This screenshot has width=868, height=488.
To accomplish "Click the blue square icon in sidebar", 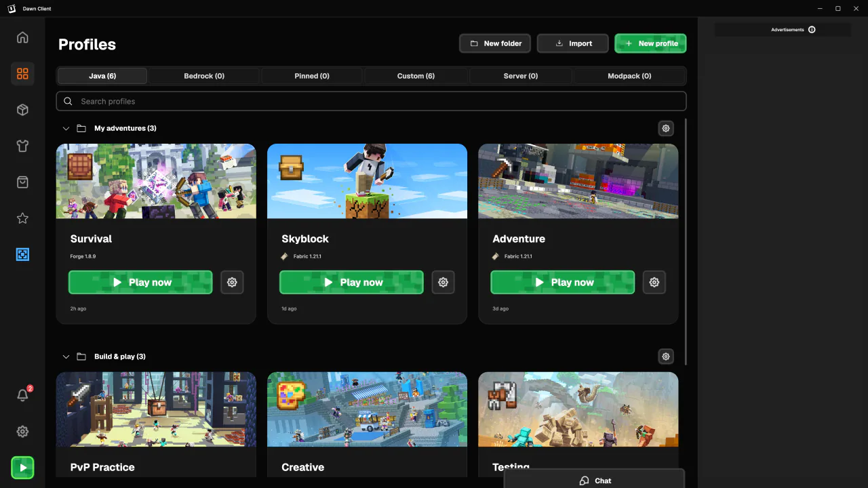I will point(22,254).
